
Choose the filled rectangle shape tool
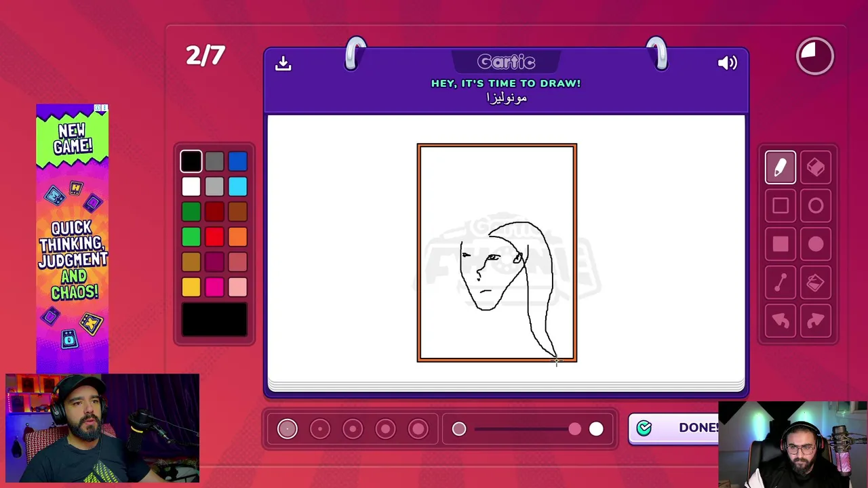tap(780, 245)
